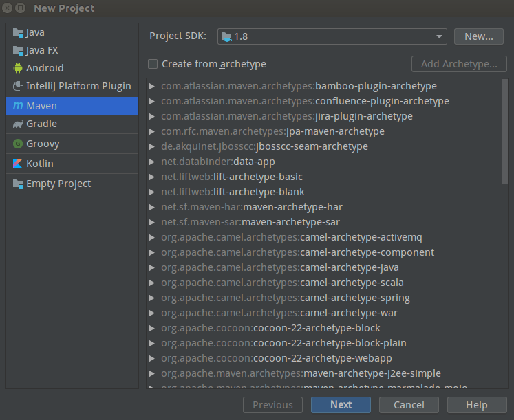Expand jpa-maven-archetype entry
Screen dimensions: 514x420
152,131
